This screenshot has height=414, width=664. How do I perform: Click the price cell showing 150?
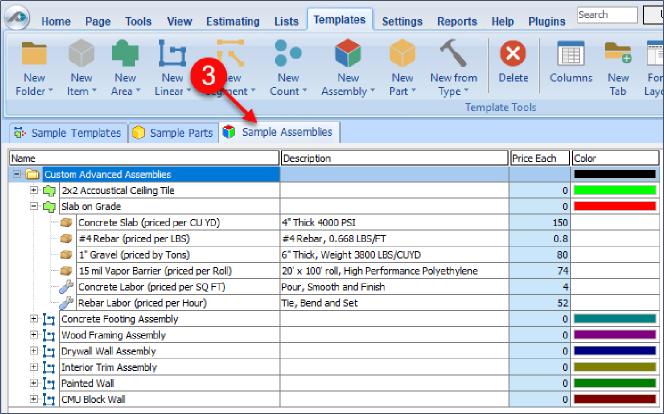point(540,223)
